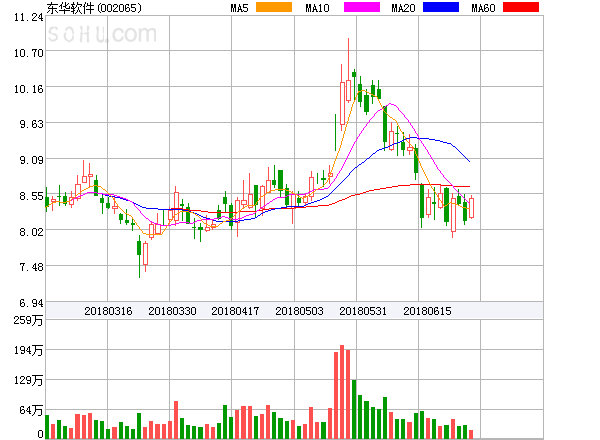Click the 259万 volume axis label
Viewport: 600px width, 440px height.
click(x=28, y=320)
